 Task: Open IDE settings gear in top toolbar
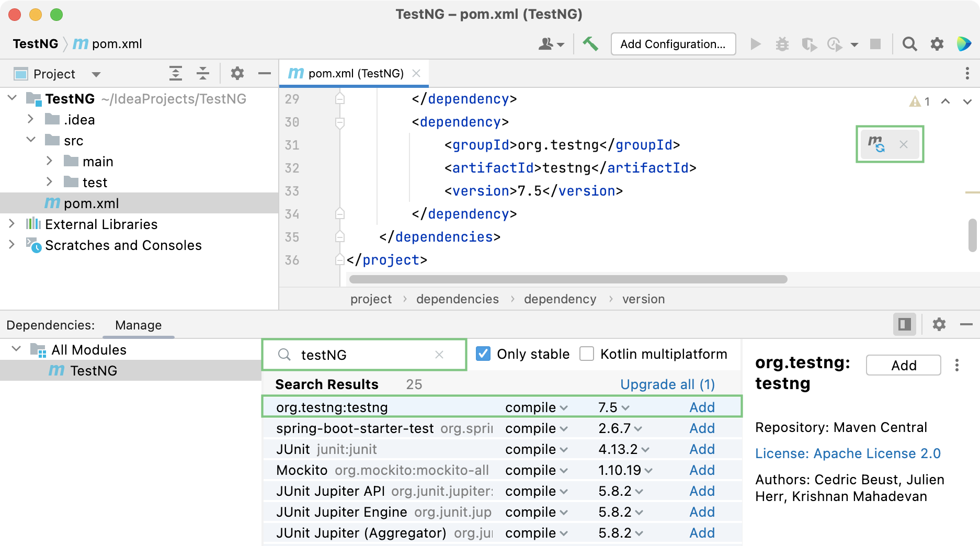click(x=937, y=44)
